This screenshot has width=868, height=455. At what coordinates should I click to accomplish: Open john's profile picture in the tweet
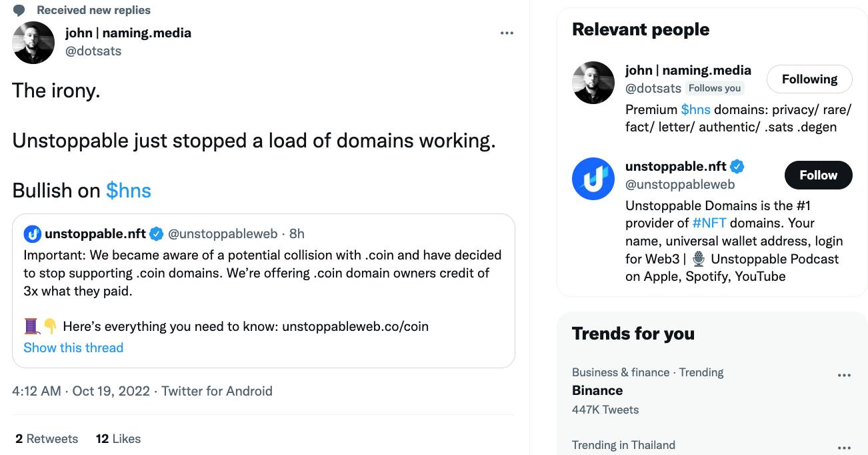tap(33, 43)
